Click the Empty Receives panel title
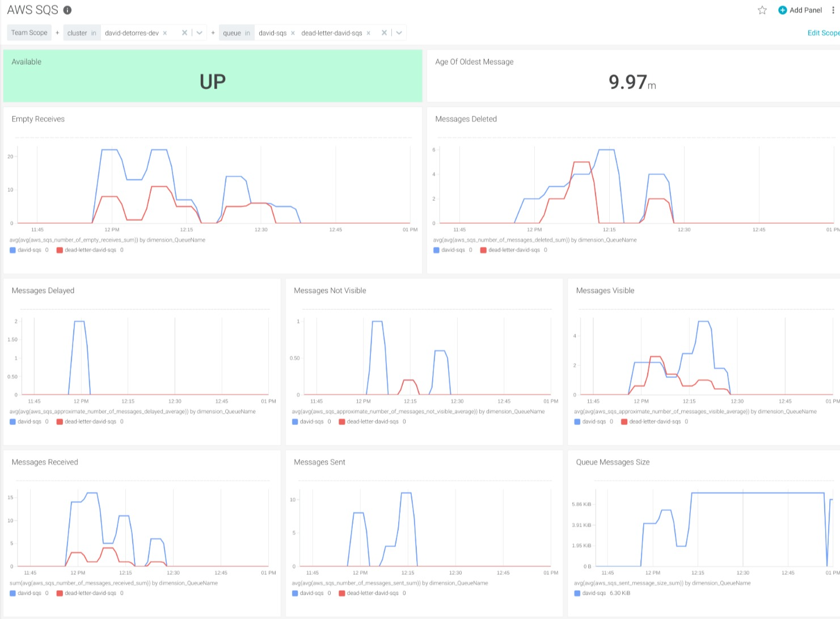Screen dimensions: 840x619 click(38, 119)
